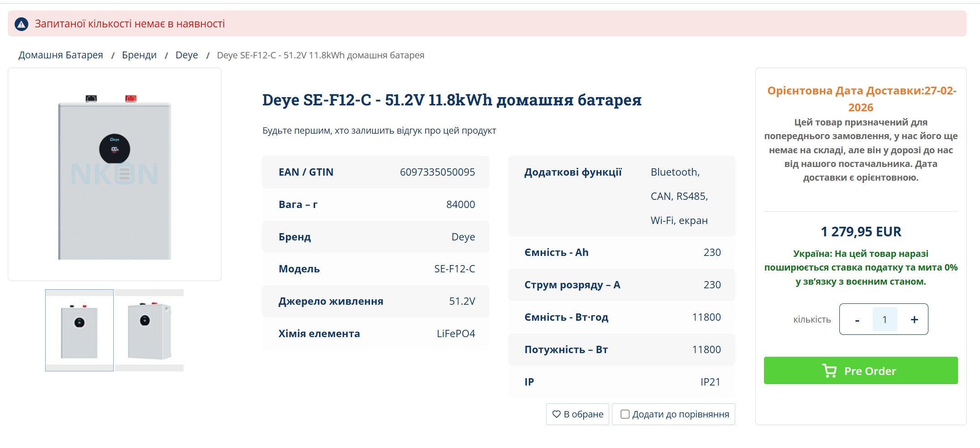Click the last breadcrumb 'Deye SE-F12-C - 51.2V 11.8kWh домашня батарея'
Screen dimensions: 980x448
tap(321, 55)
